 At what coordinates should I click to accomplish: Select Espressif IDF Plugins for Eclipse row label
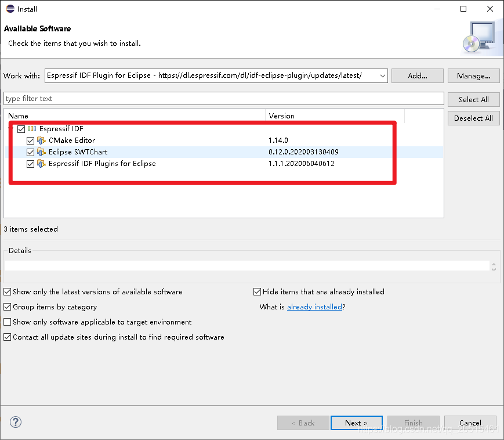[x=102, y=163]
